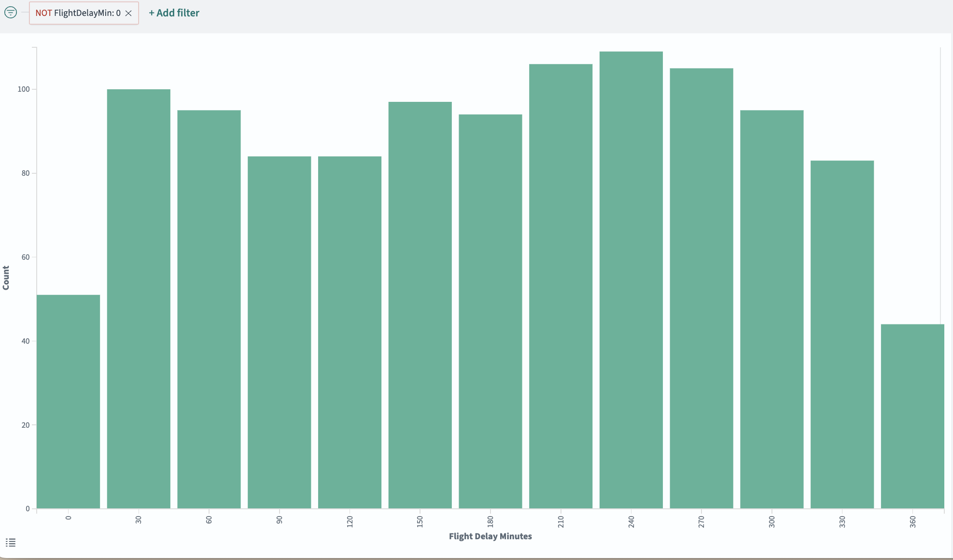Open the filter options menu icon
Screen dimensions: 953x560
click(11, 13)
